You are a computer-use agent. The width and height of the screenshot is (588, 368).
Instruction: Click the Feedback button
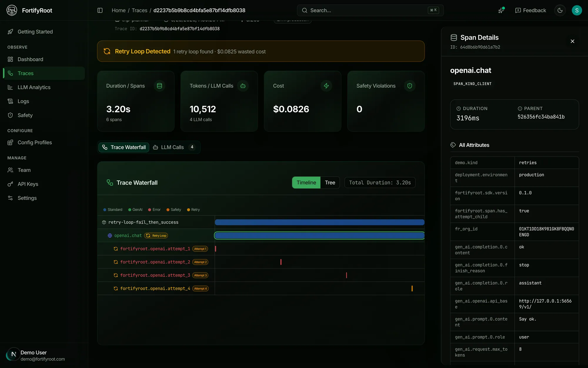[x=531, y=10]
